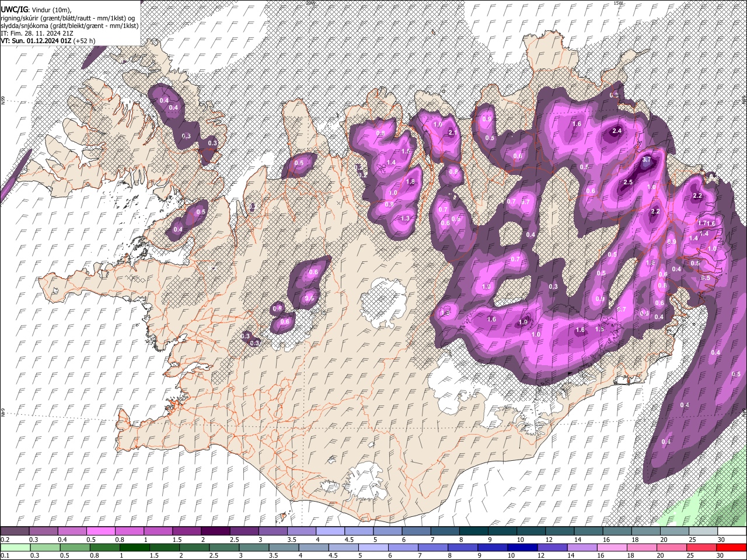
Task: Pick the dark navy swatch in the rain legend
Action: [x=522, y=548]
